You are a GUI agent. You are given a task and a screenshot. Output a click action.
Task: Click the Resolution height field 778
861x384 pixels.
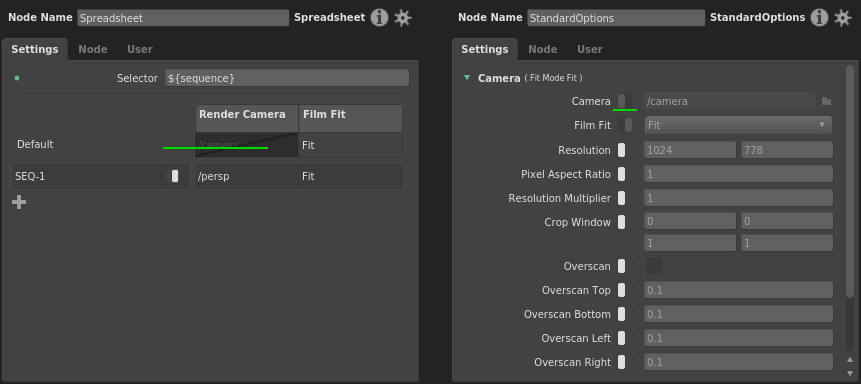787,150
